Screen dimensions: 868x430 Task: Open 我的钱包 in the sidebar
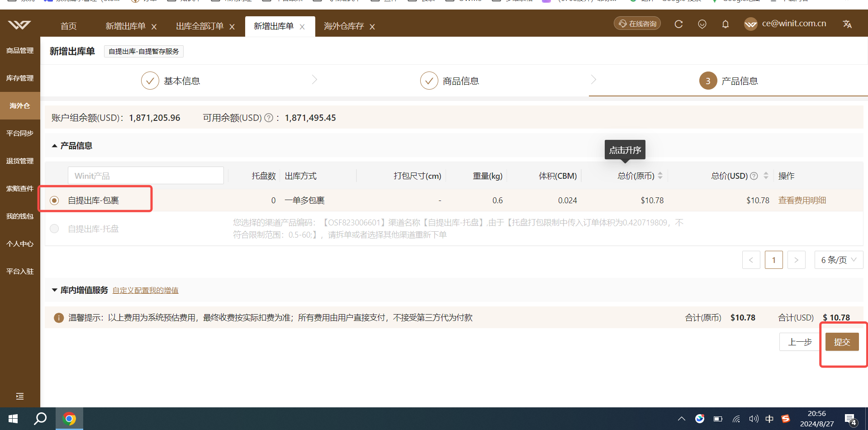click(x=20, y=216)
